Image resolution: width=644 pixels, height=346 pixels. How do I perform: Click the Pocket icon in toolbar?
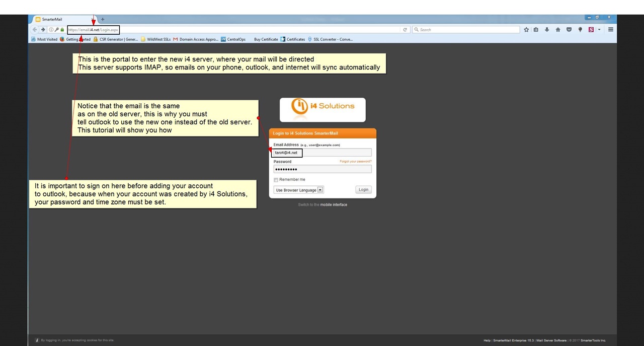tap(569, 30)
